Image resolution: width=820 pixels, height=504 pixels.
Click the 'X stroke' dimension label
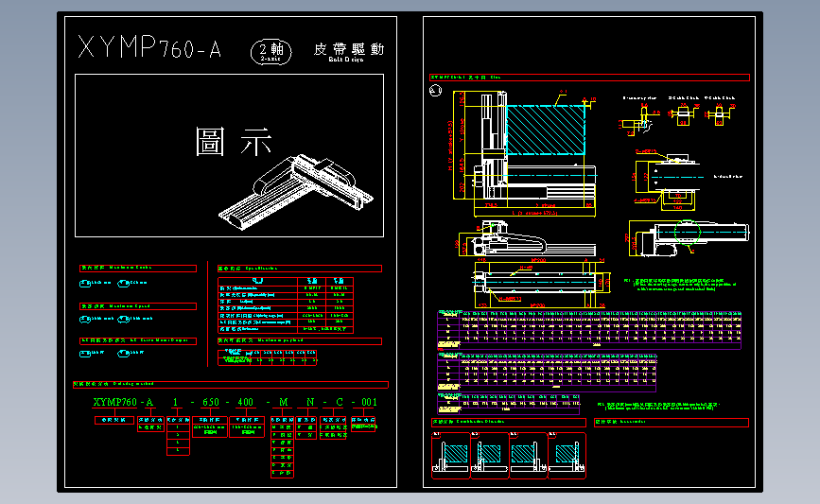tap(546, 205)
